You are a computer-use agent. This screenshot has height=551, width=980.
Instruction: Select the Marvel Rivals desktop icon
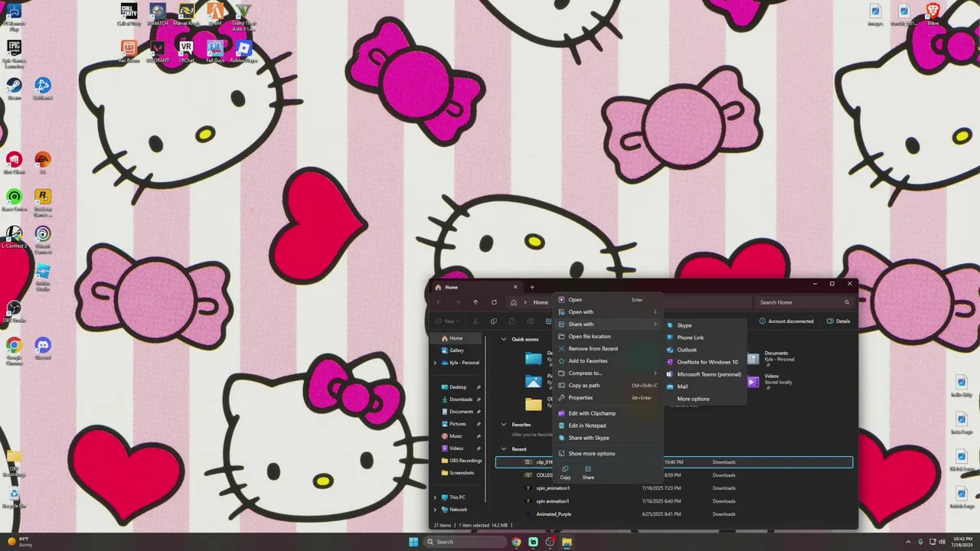coord(186,14)
